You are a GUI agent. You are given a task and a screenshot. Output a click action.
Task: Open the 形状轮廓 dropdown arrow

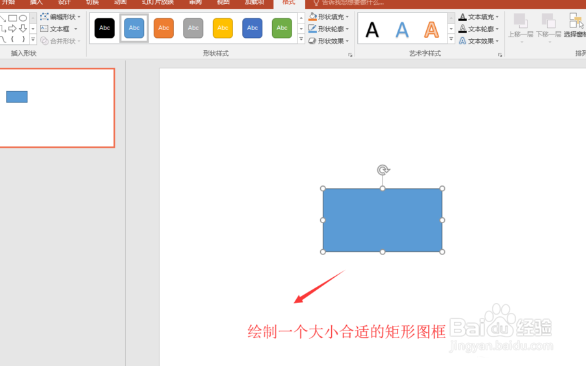(347, 29)
